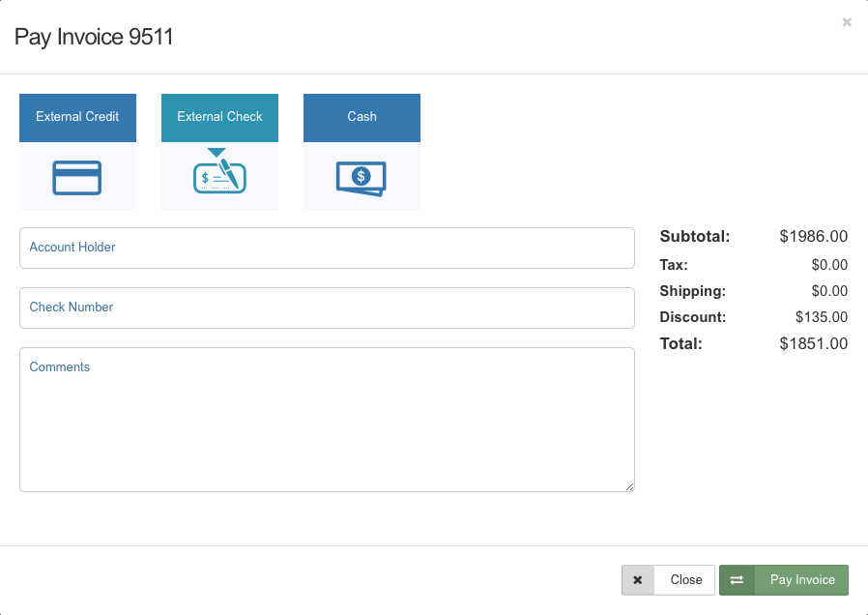Select the External Credit payment method
This screenshot has width=868, height=615.
click(x=77, y=117)
